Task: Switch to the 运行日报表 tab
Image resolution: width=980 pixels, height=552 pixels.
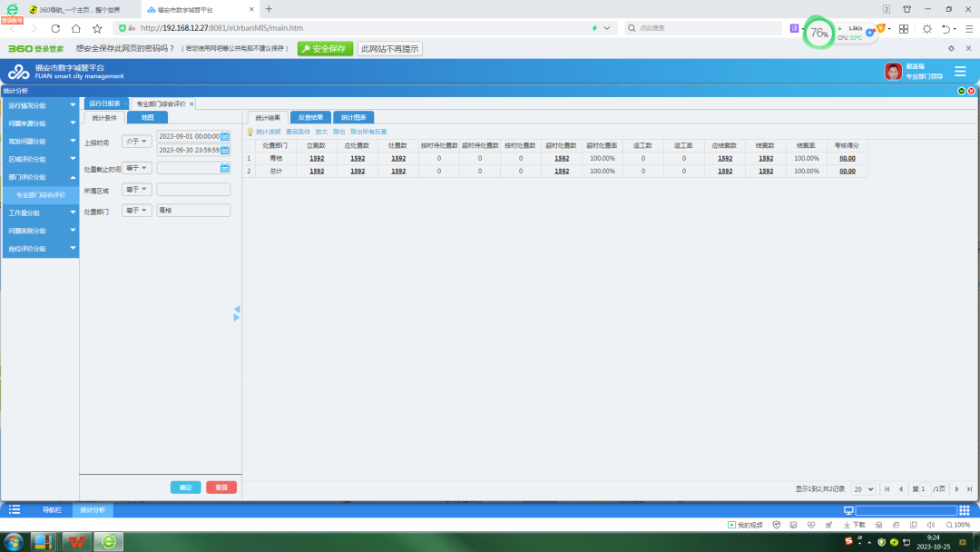Action: click(105, 103)
